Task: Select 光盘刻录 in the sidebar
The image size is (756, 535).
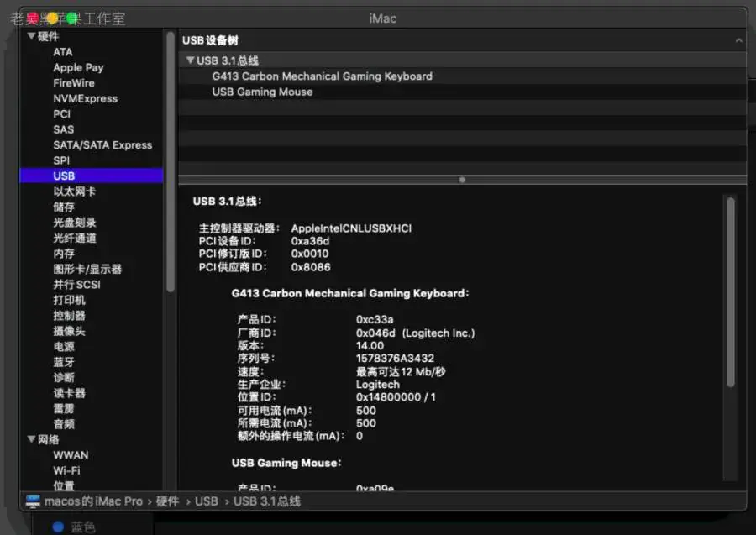Action: coord(74,223)
